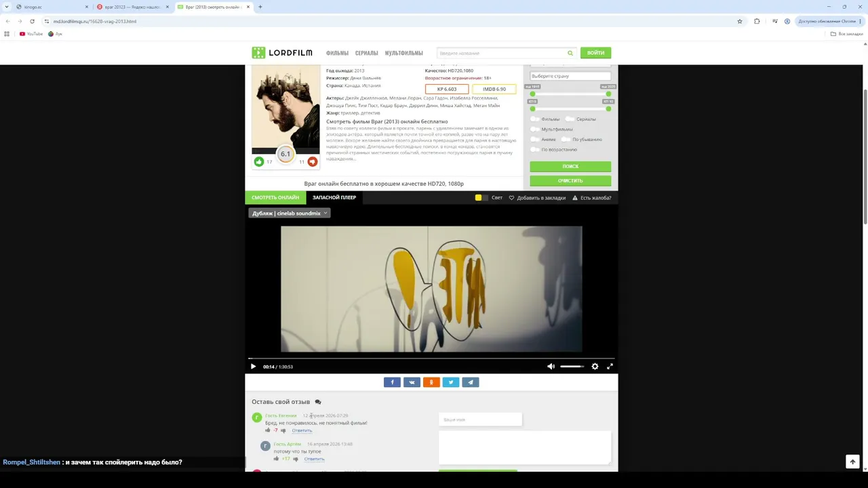Adjust the player volume slider
The width and height of the screenshot is (868, 488).
pyautogui.click(x=572, y=367)
